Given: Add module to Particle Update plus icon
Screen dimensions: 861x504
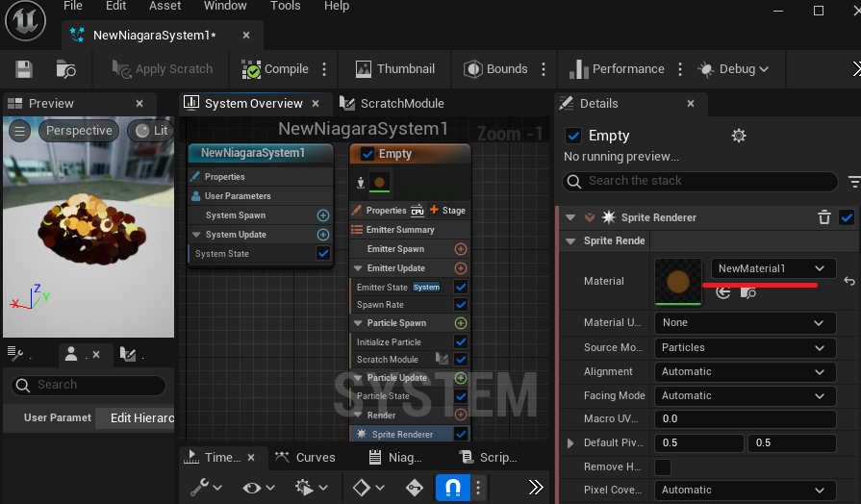Looking at the screenshot, I should (461, 378).
